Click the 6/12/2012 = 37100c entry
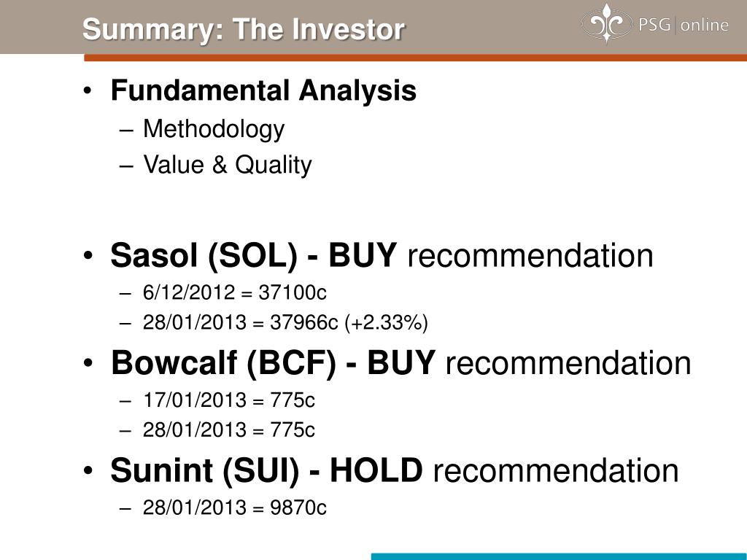747x560 pixels. [234, 292]
